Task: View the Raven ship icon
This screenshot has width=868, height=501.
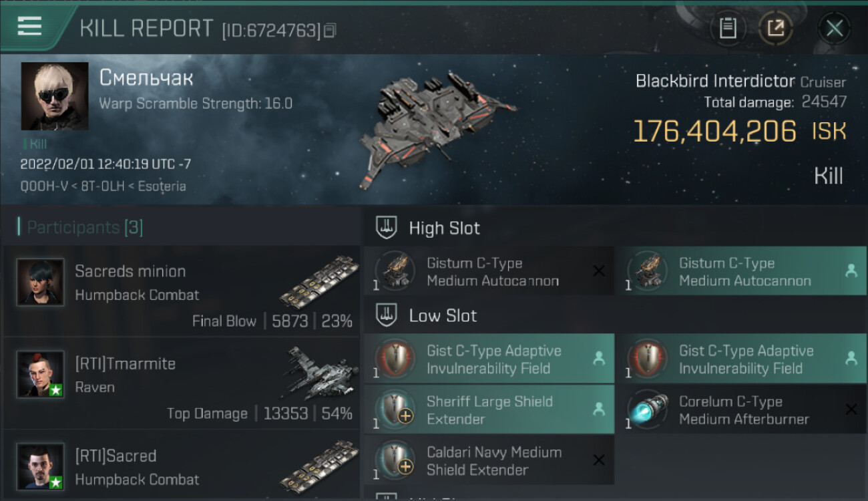Action: tap(318, 371)
